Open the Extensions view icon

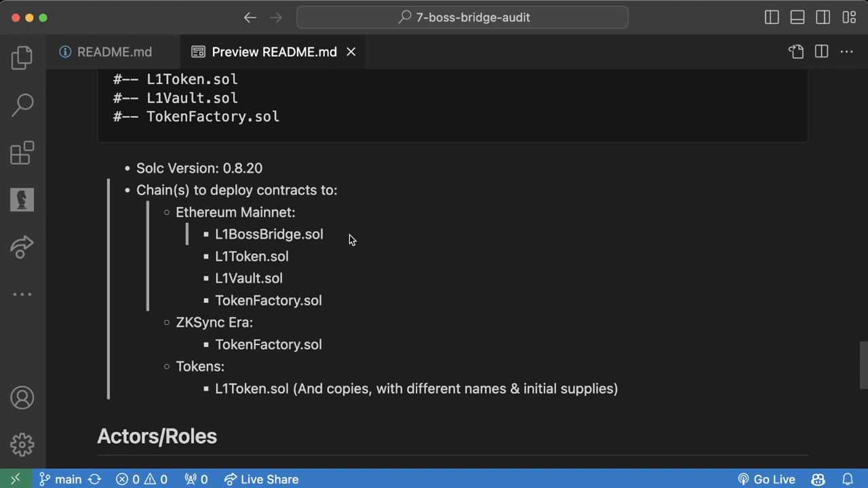[22, 152]
